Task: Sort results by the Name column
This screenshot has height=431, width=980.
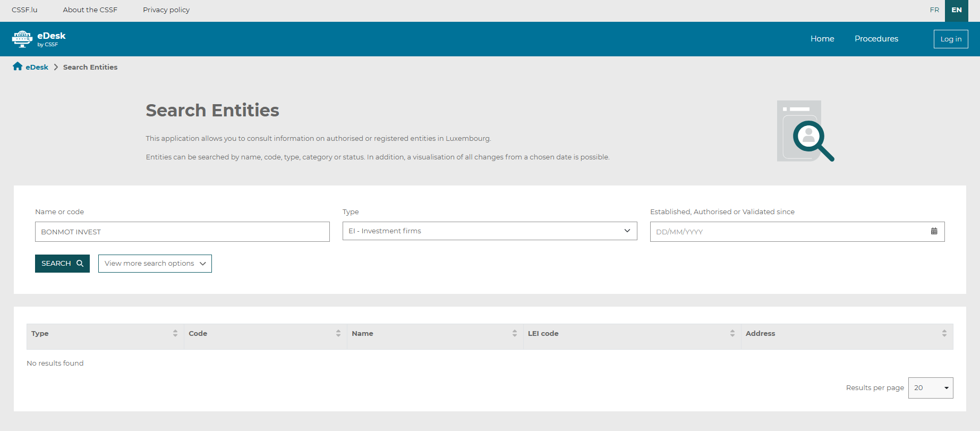Action: pyautogui.click(x=514, y=334)
